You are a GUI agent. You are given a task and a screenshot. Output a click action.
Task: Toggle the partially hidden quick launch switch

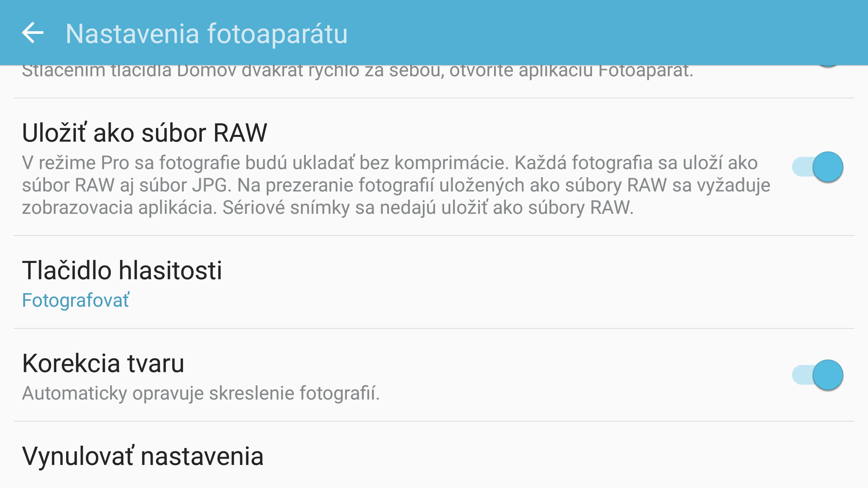(x=828, y=66)
